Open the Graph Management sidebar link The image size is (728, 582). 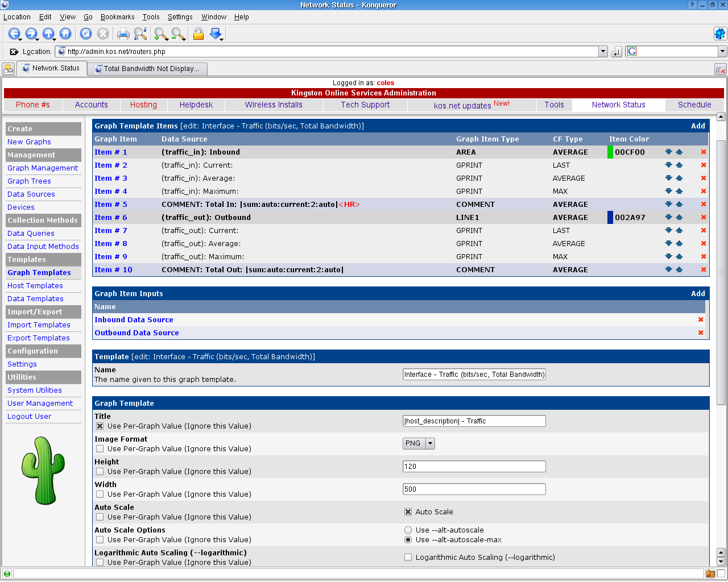point(43,168)
